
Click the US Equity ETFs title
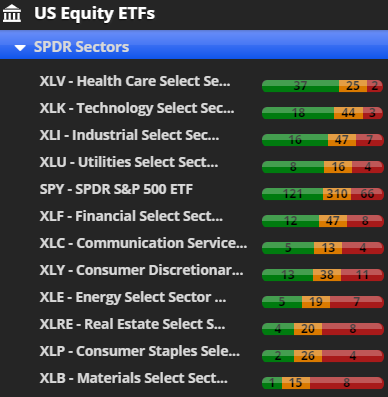95,14
